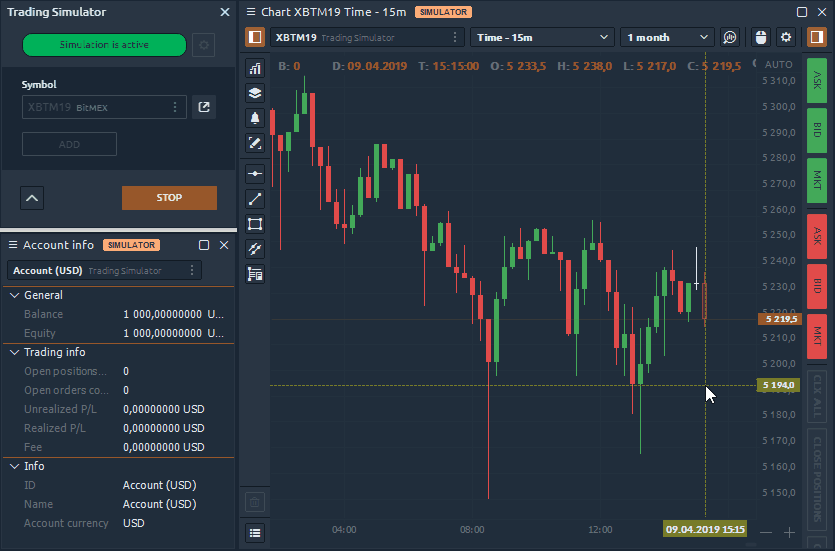835x553 pixels.
Task: Click the green BID buy button
Action: 817,130
